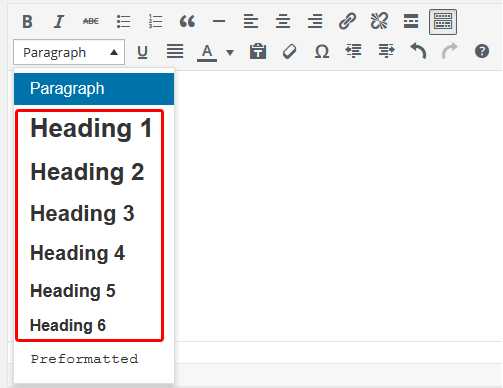Insert or edit link
This screenshot has width=503, height=388.
coord(347,22)
